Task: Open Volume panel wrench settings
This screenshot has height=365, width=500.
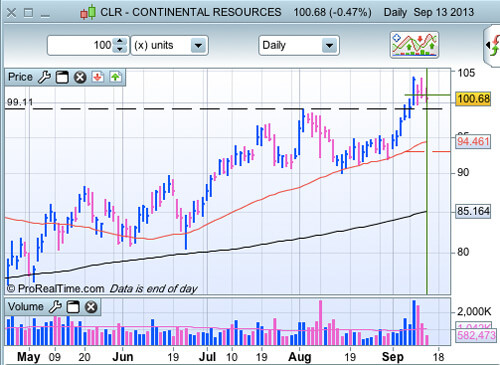Action: click(x=55, y=307)
